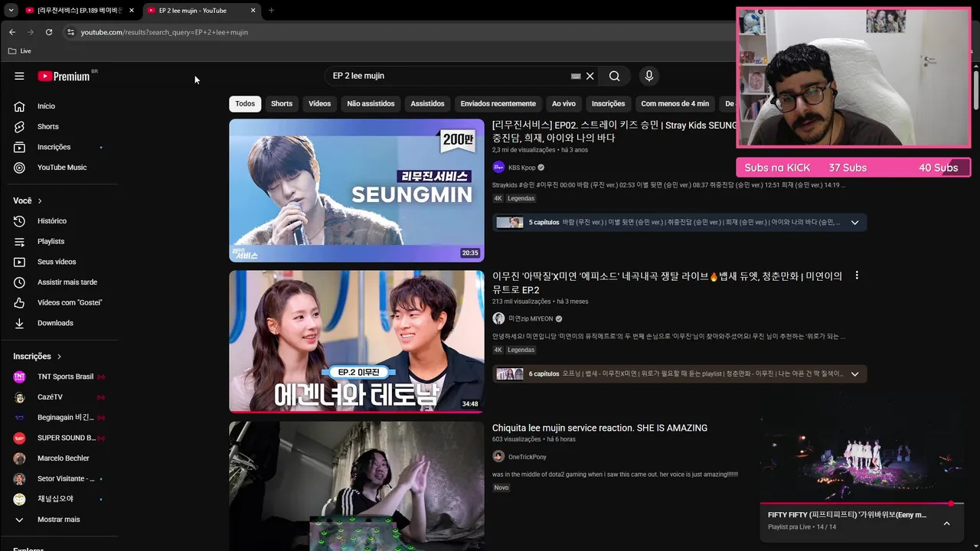Reload the page with browser refresh icon

[x=49, y=32]
